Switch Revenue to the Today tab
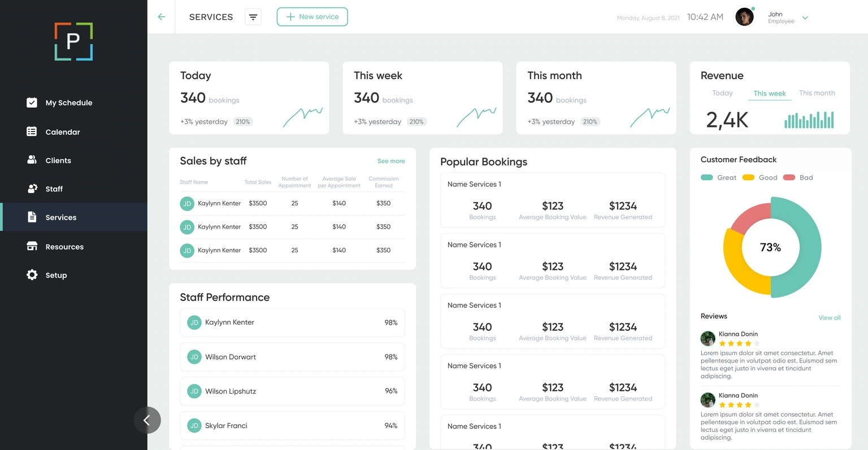 pos(722,93)
